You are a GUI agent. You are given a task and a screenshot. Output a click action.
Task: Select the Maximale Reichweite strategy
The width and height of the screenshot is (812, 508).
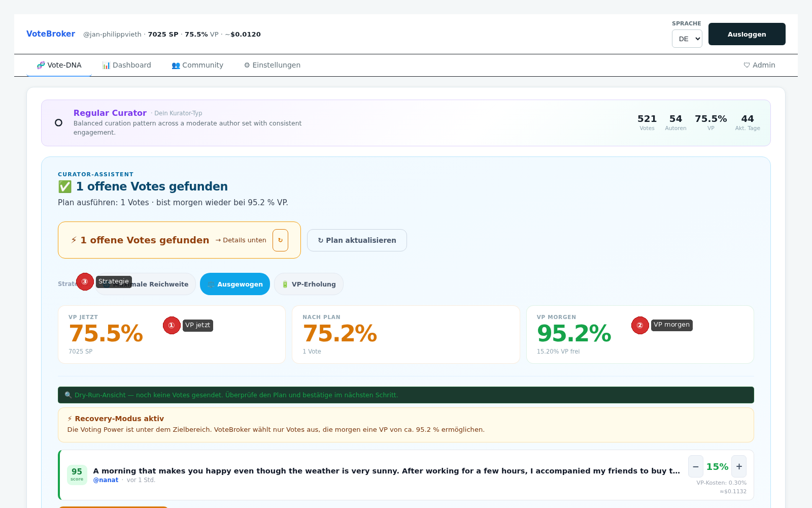tap(146, 284)
